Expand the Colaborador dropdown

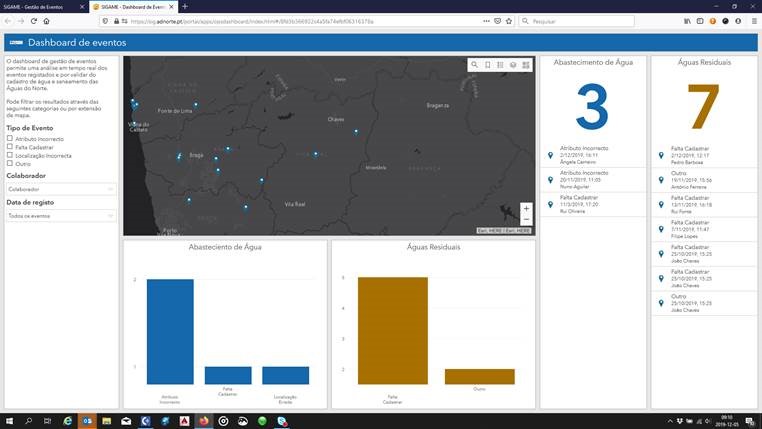[61, 188]
